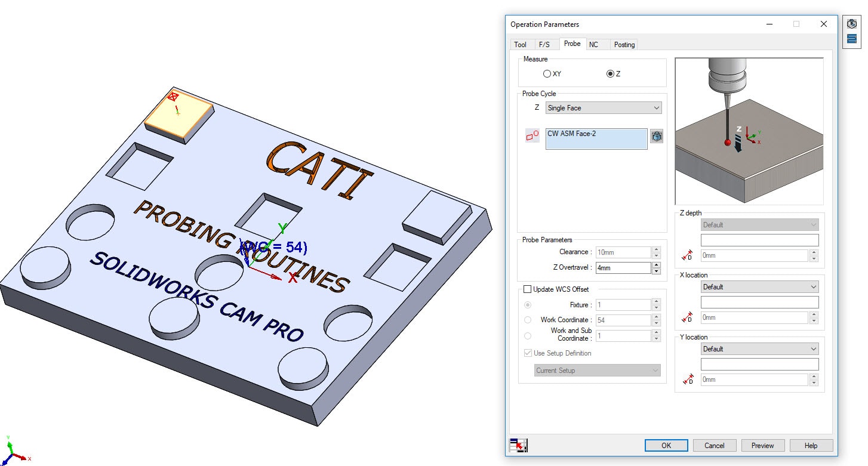The width and height of the screenshot is (868, 466).
Task: Click the red probe marker on the highlighted face
Action: pyautogui.click(x=173, y=96)
